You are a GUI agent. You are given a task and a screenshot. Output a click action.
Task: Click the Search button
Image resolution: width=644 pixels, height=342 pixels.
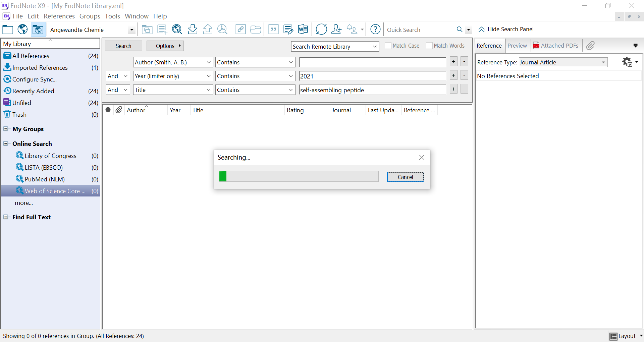pos(123,46)
